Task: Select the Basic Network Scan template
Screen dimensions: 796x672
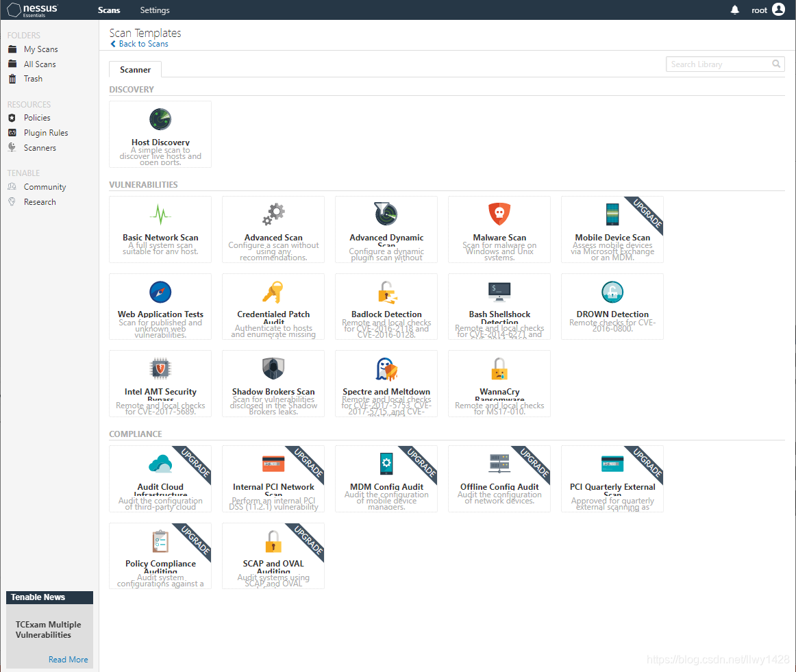Action: pyautogui.click(x=160, y=229)
